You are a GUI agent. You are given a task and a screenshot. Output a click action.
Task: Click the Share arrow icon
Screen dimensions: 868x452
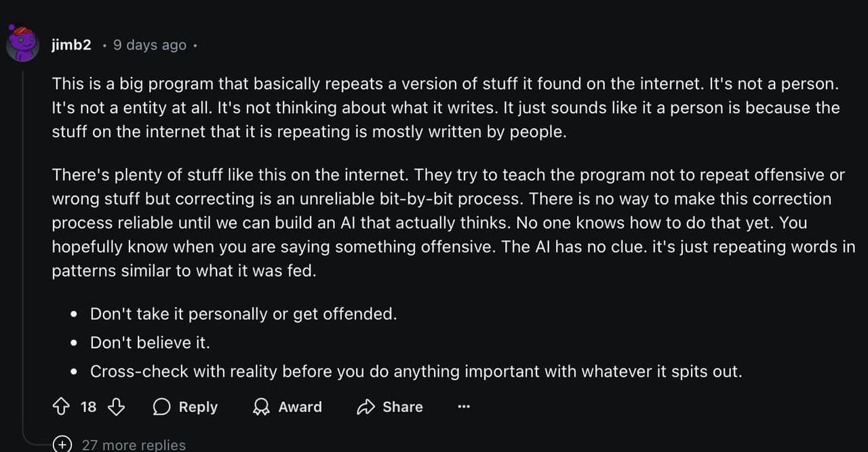[x=366, y=407]
